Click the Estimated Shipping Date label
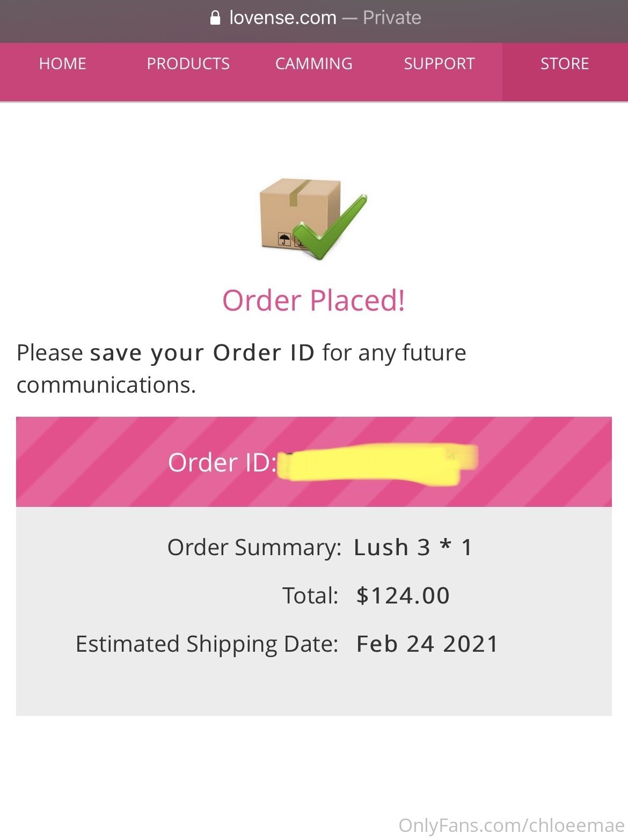Viewport: 628px width, 840px height. click(x=207, y=644)
